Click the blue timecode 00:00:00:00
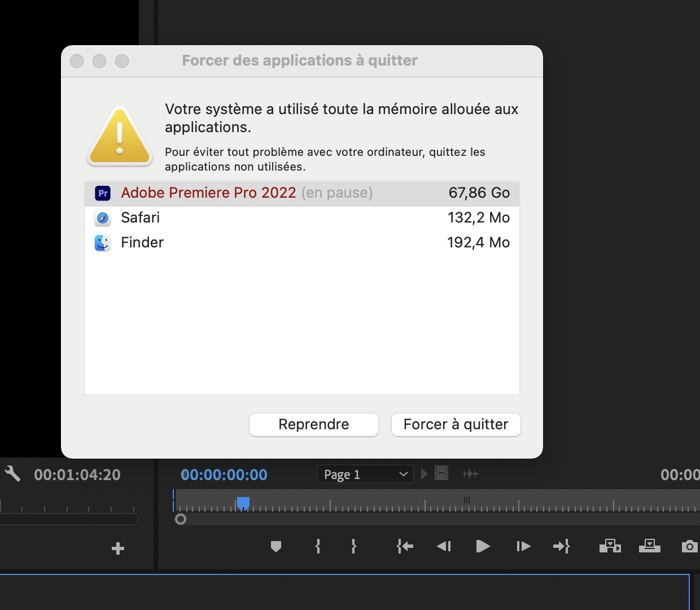Image resolution: width=700 pixels, height=610 pixels. 224,474
